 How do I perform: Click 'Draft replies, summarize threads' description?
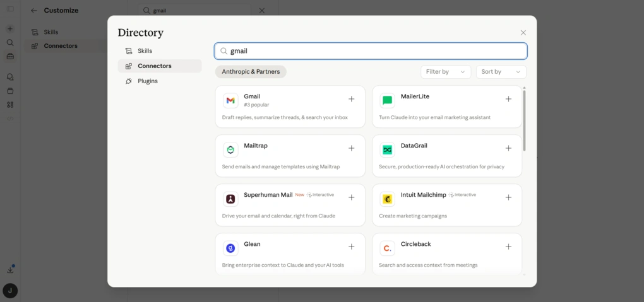285,117
